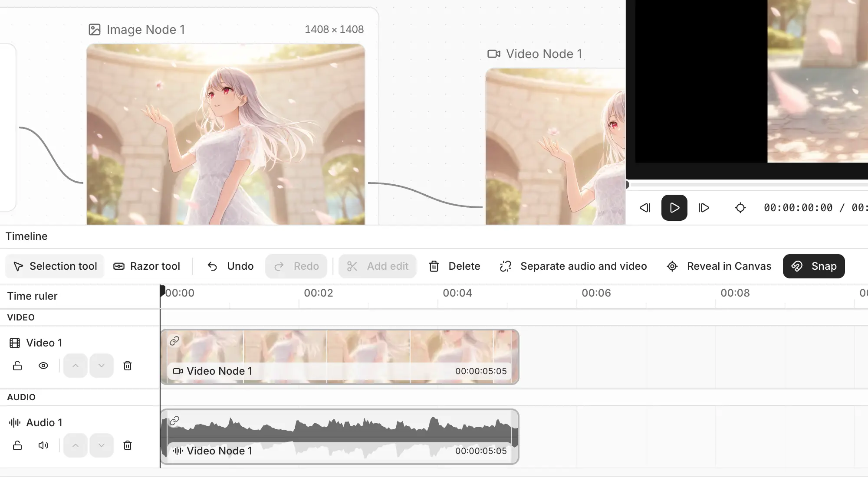The image size is (868, 477).
Task: Click the 00:04 mark on time ruler
Action: [x=457, y=293]
